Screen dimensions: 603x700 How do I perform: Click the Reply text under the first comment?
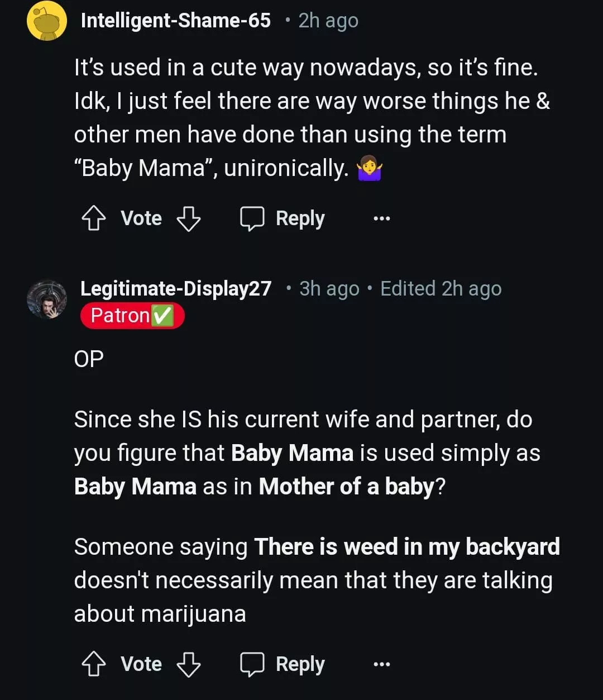[x=300, y=218]
